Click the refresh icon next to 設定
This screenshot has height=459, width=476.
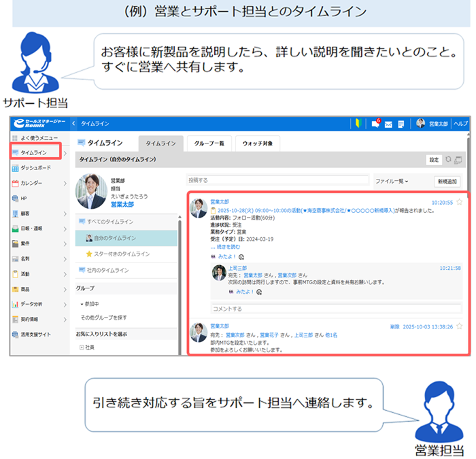448,160
